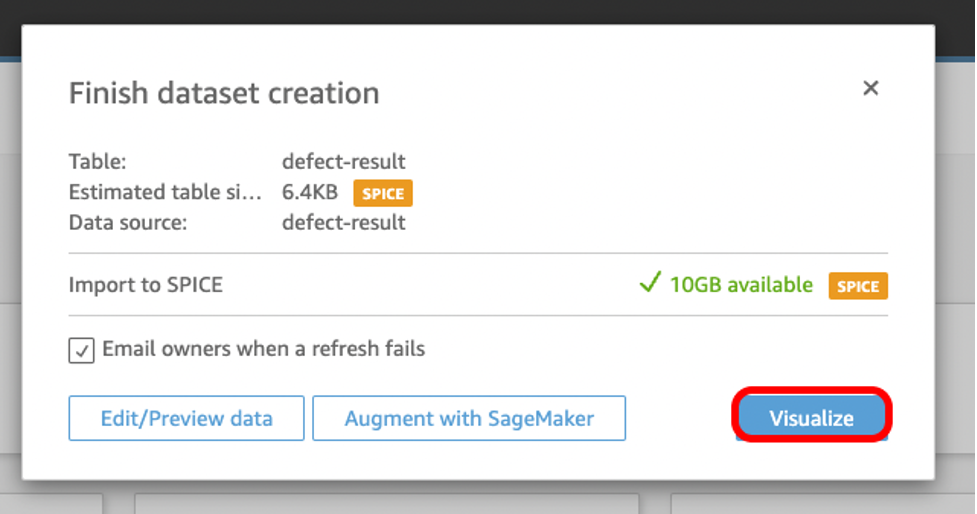Viewport: 977px width, 514px height.
Task: Click the 6.4KB table size value
Action: (310, 192)
